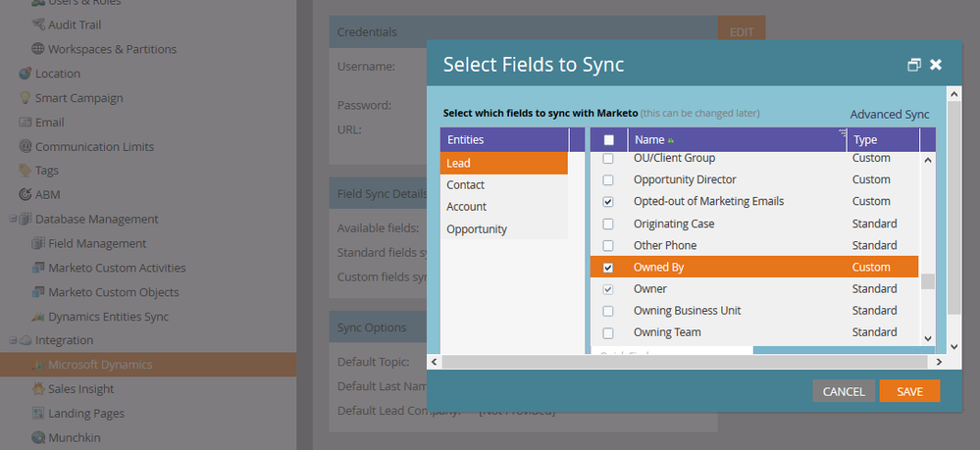Image resolution: width=980 pixels, height=450 pixels.
Task: Click the field list down scroll arrow
Action: 927,338
